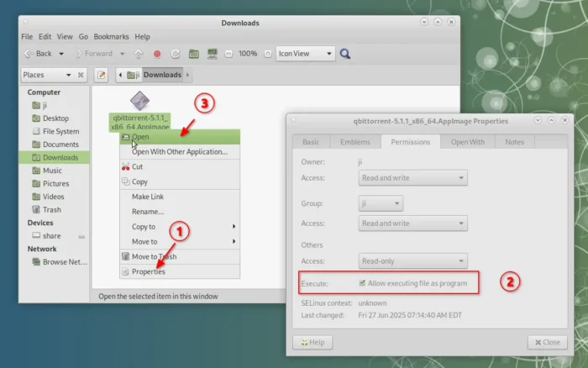Click the Search magnifier icon
The image size is (588, 368).
(345, 54)
